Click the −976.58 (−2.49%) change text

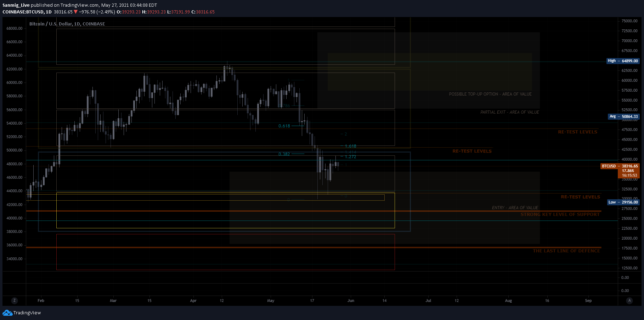tap(97, 12)
